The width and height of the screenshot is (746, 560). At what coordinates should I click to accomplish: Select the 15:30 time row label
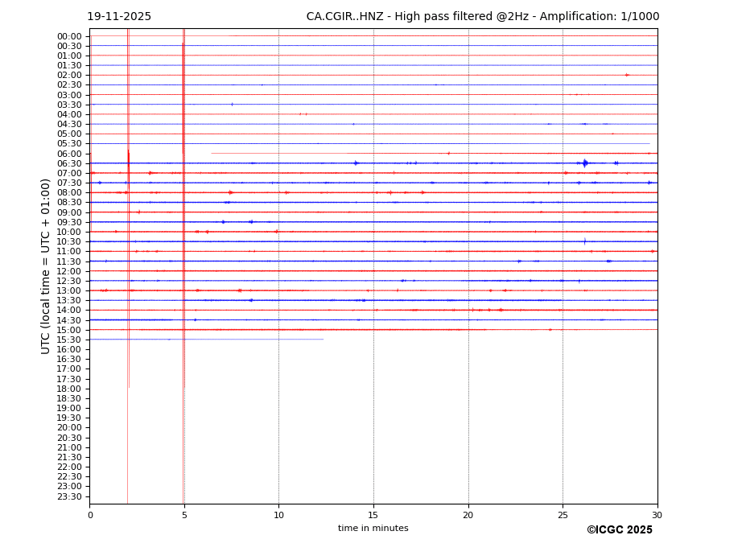pos(69,340)
